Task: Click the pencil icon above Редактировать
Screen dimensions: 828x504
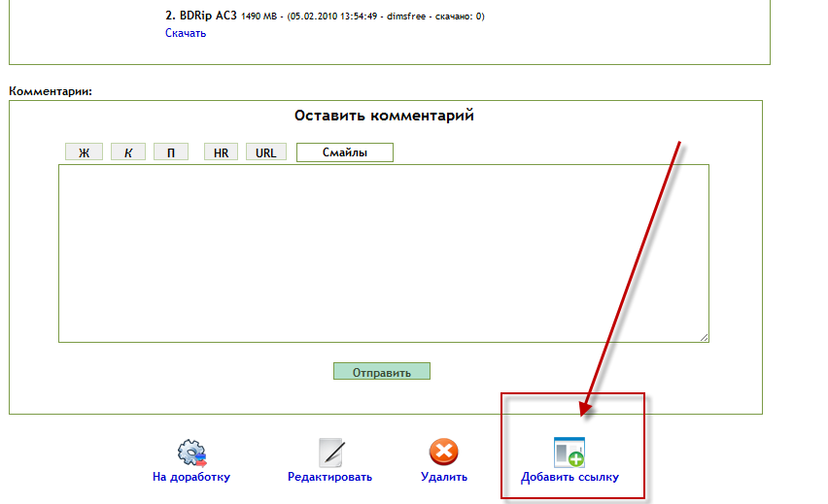Action: coord(331,453)
